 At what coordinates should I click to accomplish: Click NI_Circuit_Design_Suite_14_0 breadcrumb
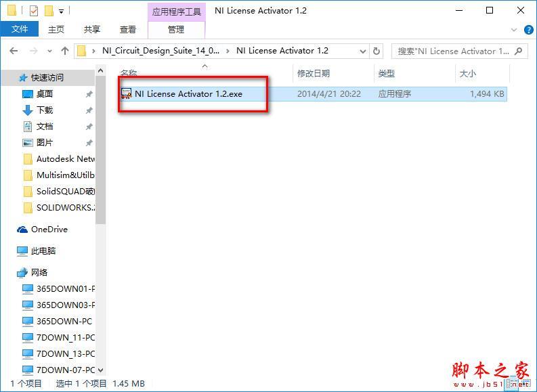coord(160,51)
